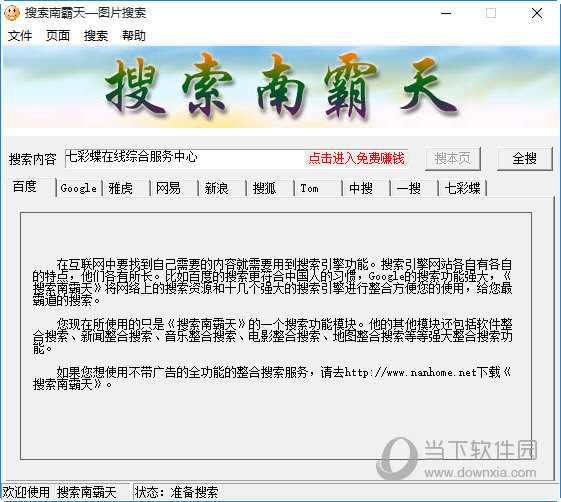Open the 帮助 menu
Viewport: 561px width, 502px height.
[134, 36]
